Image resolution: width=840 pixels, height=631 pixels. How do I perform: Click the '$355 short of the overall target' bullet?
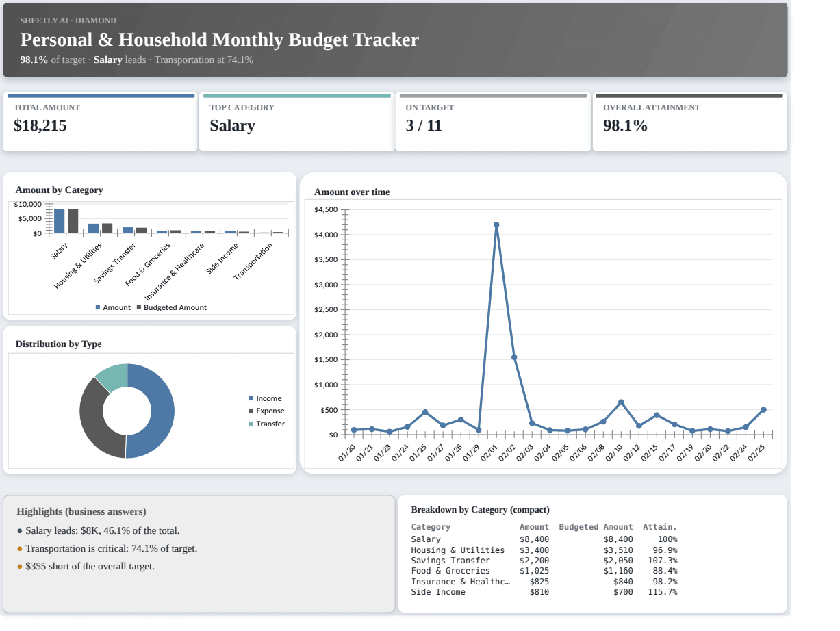pyautogui.click(x=86, y=566)
